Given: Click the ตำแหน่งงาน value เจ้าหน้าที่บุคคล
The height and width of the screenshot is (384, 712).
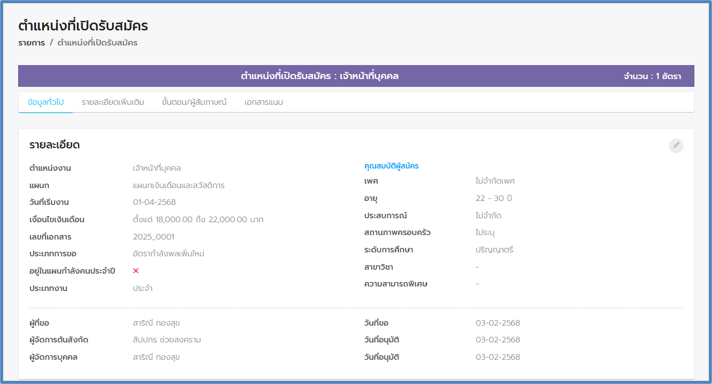Looking at the screenshot, I should [x=157, y=168].
